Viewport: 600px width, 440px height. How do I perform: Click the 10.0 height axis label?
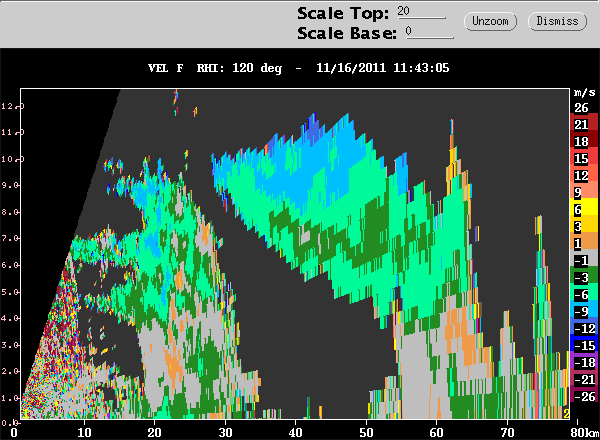coord(12,159)
